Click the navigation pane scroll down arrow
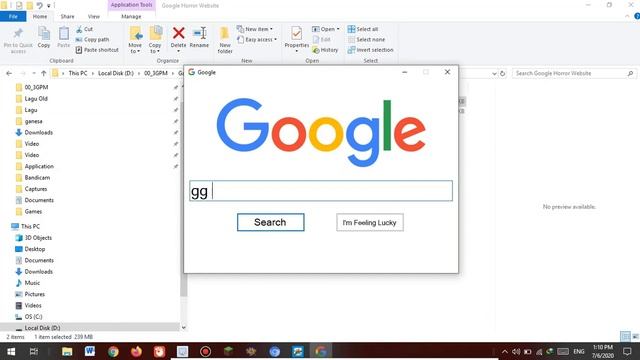 pos(184,327)
